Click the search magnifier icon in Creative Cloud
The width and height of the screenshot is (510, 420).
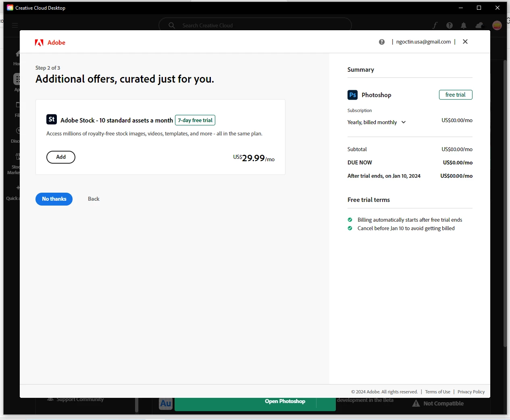click(172, 25)
